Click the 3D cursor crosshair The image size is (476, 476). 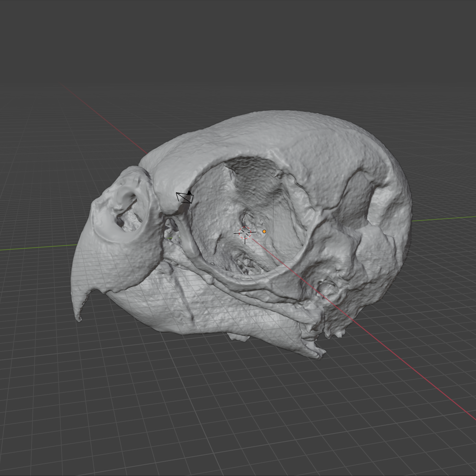(x=245, y=233)
